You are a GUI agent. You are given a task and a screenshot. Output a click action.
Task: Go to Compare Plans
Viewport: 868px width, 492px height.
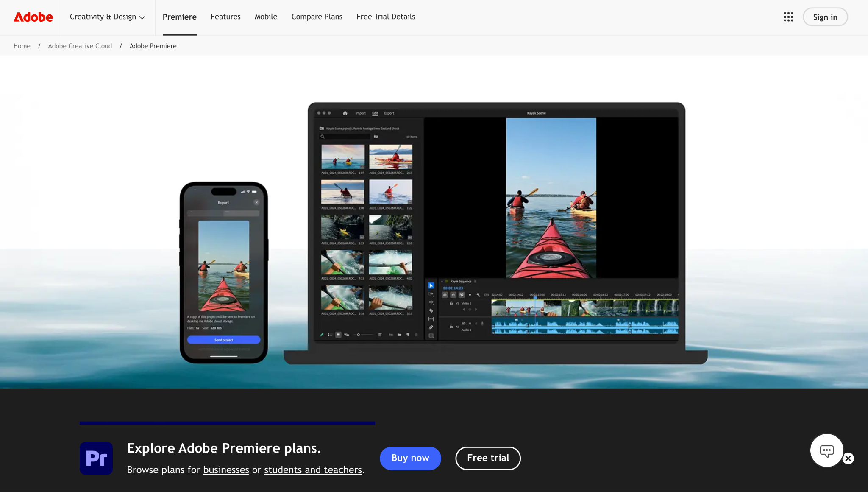317,17
